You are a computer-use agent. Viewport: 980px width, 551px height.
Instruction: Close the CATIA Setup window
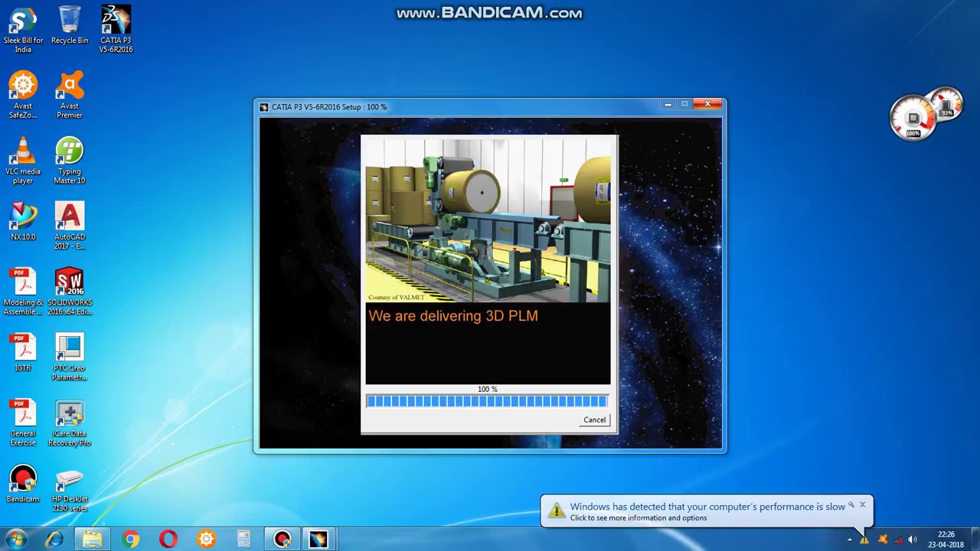(x=707, y=104)
